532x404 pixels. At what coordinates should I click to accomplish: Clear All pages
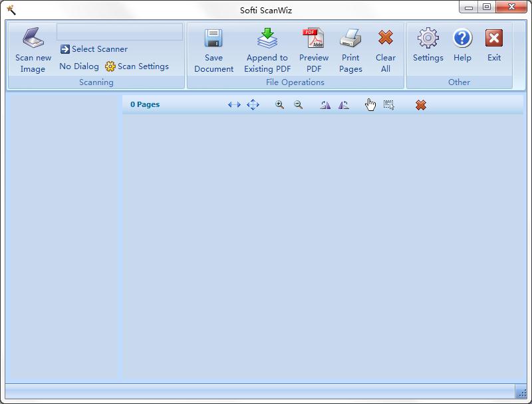(385, 39)
